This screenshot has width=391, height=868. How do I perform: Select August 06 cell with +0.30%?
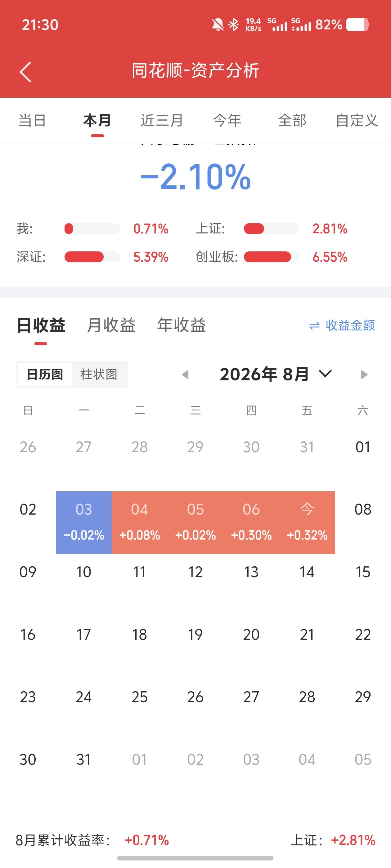[251, 522]
